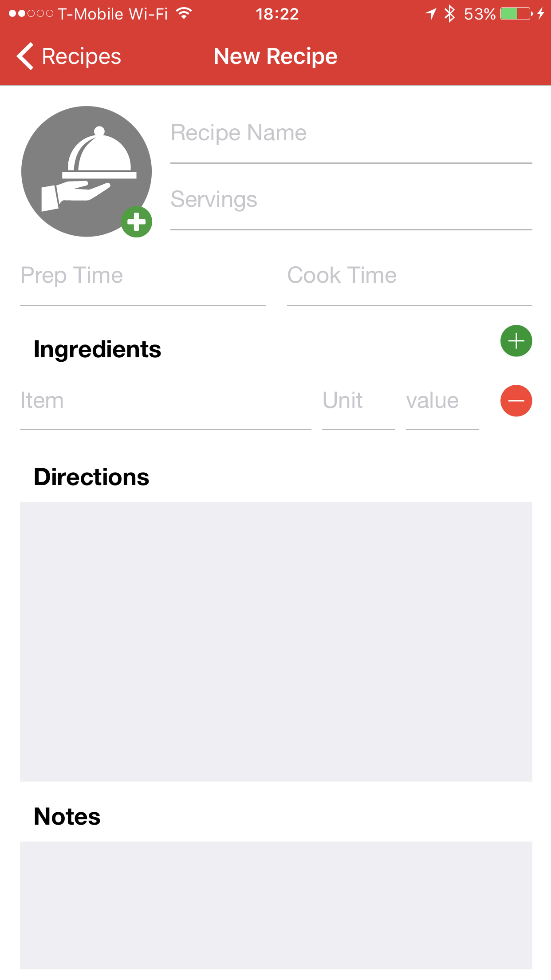Open the ingredient Unit field

pos(358,401)
